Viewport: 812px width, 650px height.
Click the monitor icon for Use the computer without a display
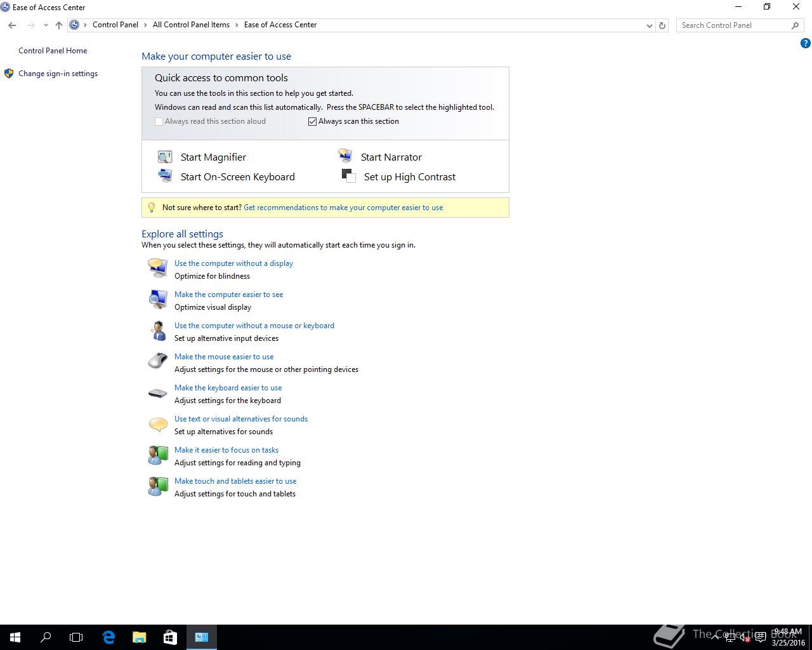pyautogui.click(x=157, y=268)
